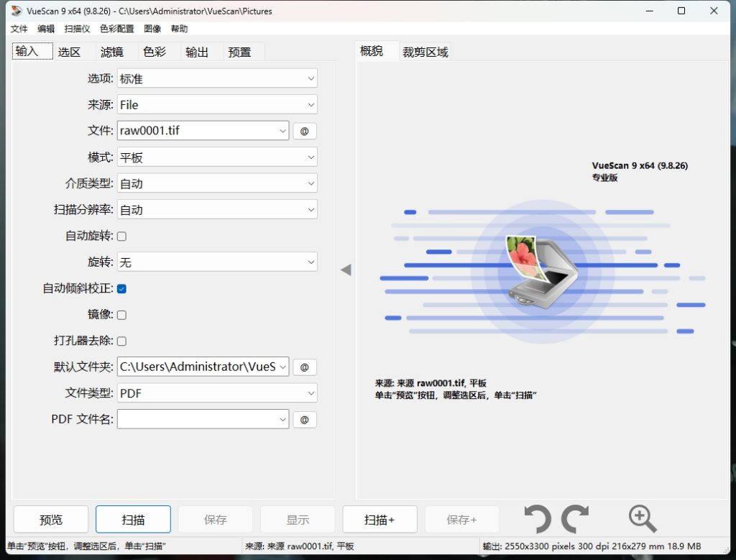Click the @ button next to 默认文件夹 field
This screenshot has width=736, height=560.
(x=305, y=367)
